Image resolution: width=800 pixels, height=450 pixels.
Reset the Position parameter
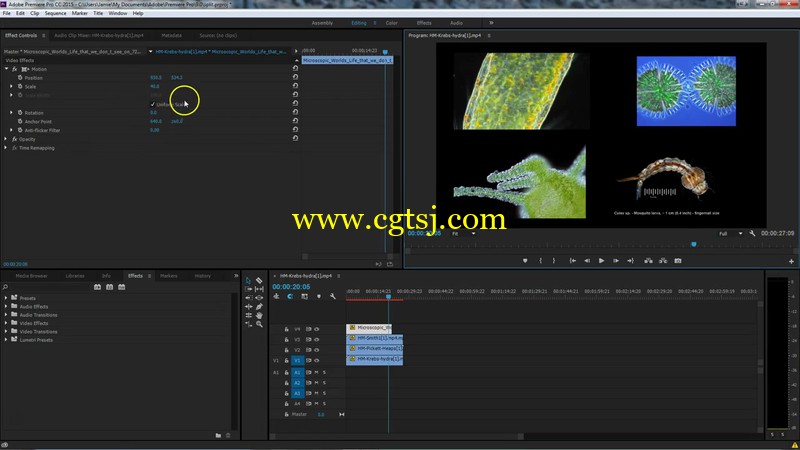[295, 77]
